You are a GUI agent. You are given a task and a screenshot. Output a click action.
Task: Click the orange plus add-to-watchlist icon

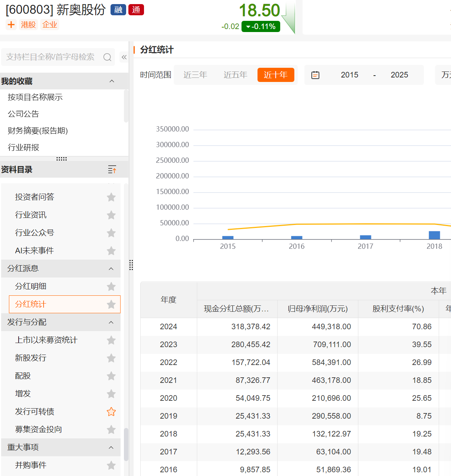[x=11, y=25]
